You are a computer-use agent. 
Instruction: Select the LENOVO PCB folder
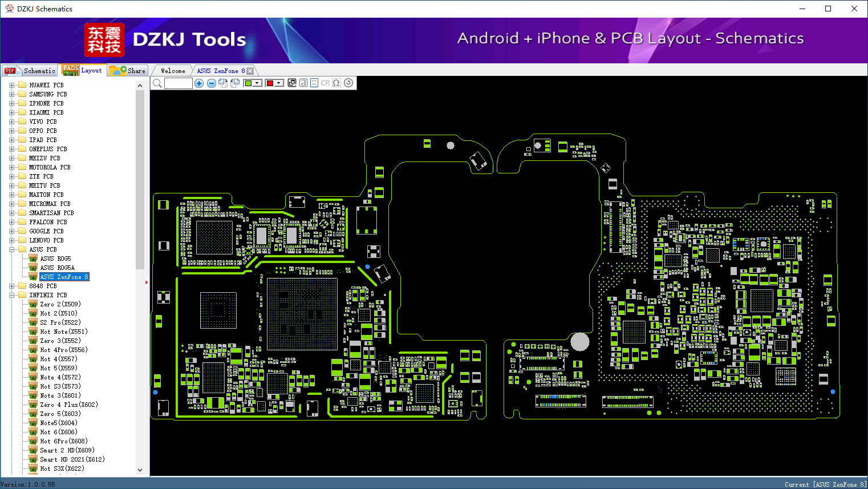46,240
